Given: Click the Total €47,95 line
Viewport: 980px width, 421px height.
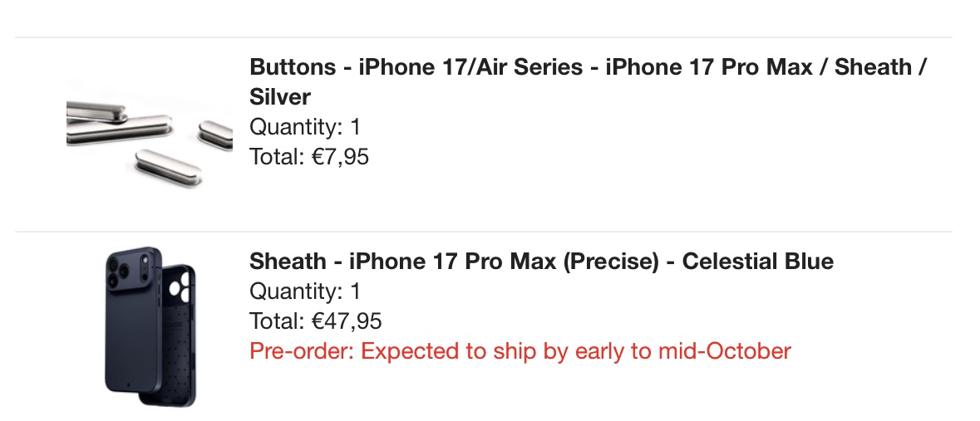Looking at the screenshot, I should 316,321.
